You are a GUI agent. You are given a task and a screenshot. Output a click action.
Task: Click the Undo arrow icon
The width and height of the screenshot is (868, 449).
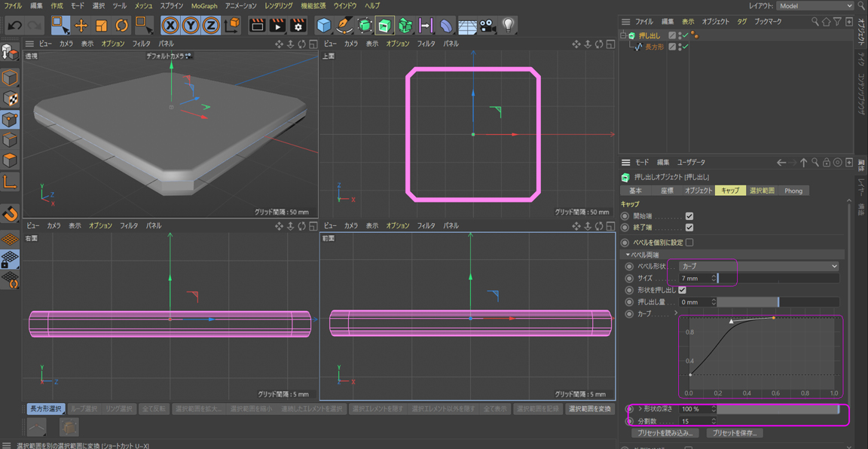pyautogui.click(x=14, y=26)
